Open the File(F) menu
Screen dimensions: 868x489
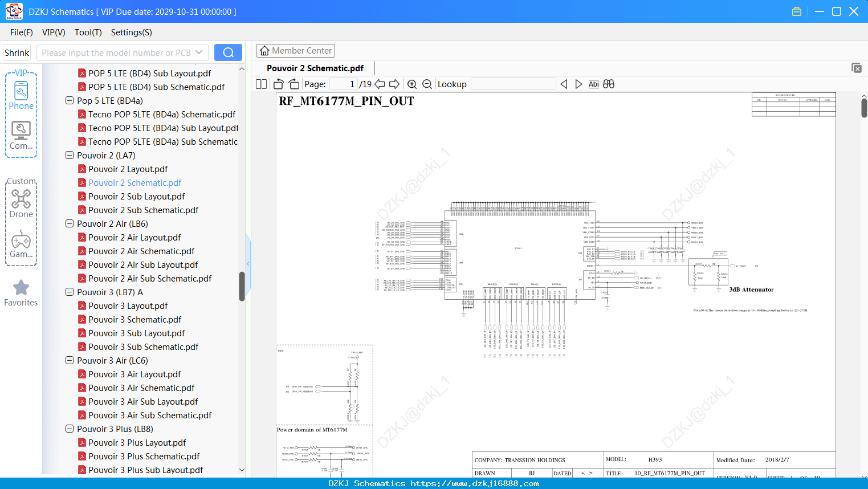tap(21, 32)
